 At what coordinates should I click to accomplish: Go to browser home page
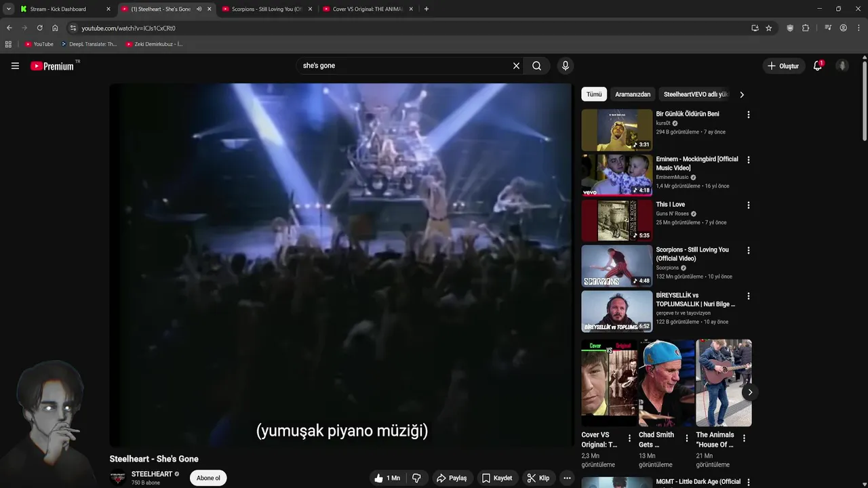(55, 28)
